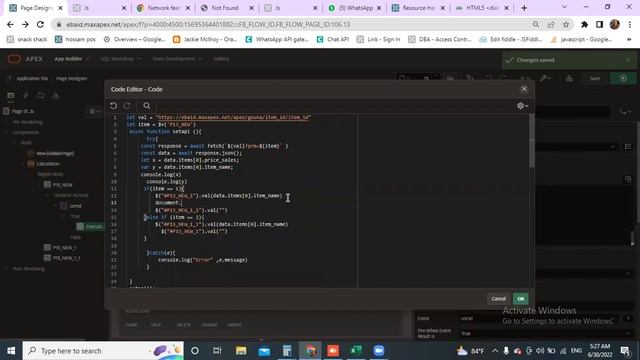
Task: Open the search tool in Code Editor
Action: pyautogui.click(x=147, y=106)
